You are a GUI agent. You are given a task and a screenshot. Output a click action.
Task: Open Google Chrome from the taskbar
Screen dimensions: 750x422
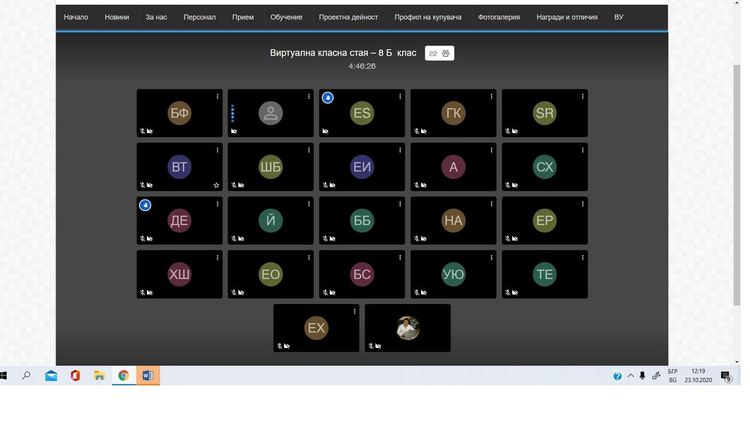pyautogui.click(x=123, y=376)
